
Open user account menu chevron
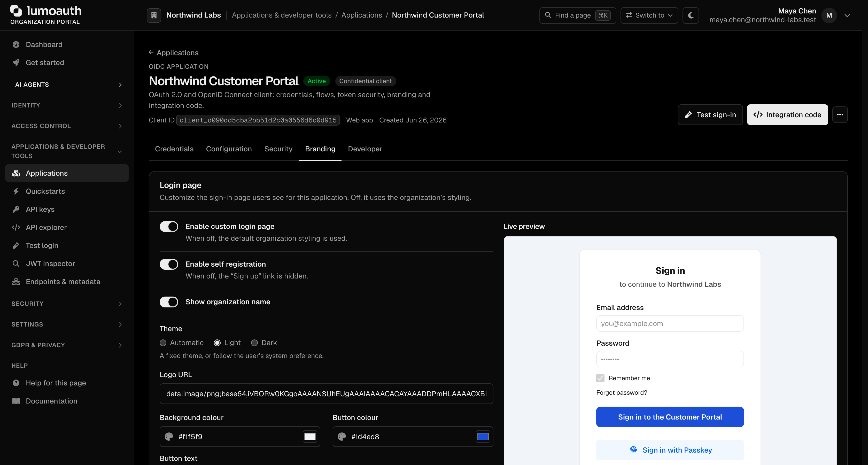tap(847, 16)
